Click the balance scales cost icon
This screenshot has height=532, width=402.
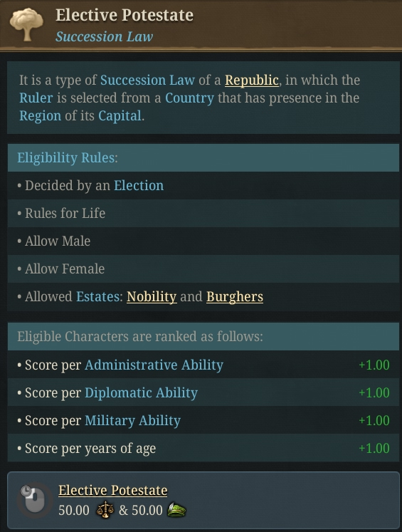[x=105, y=510]
